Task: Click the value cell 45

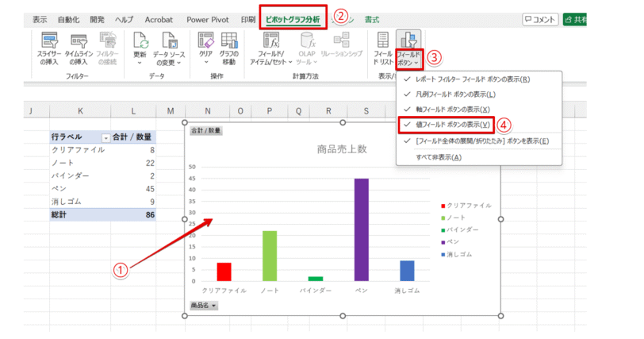Action: point(133,189)
